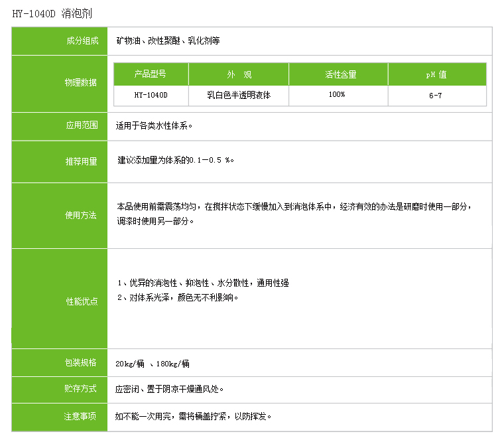Viewport: 504px width, 444px height.
Task: Select the 乳白色半透明液体 appearance cell
Action: pyautogui.click(x=239, y=95)
